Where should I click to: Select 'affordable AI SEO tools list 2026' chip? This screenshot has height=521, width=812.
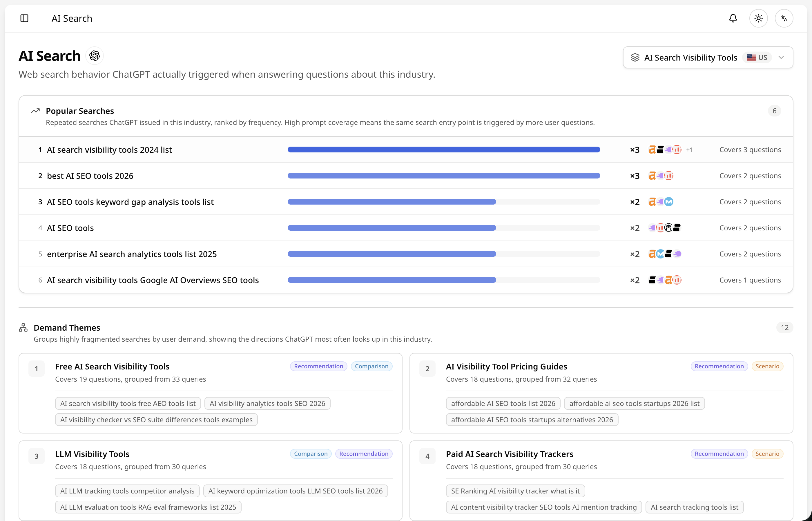point(503,404)
